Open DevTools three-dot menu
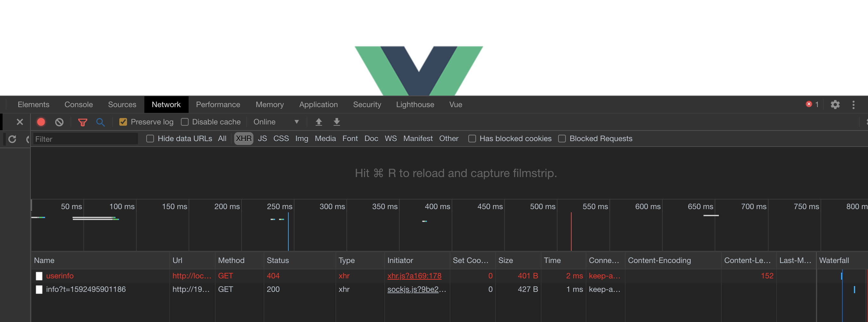Screen dimensions: 868x322 (x=853, y=105)
